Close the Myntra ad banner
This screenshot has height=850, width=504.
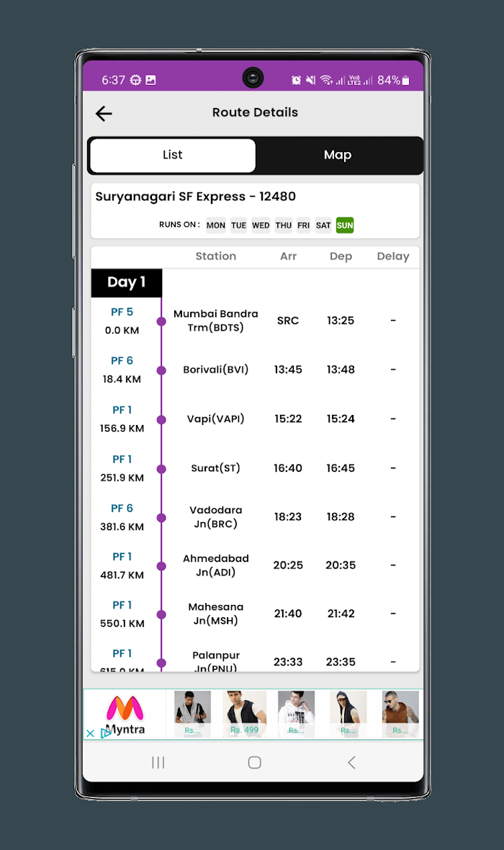tap(90, 733)
